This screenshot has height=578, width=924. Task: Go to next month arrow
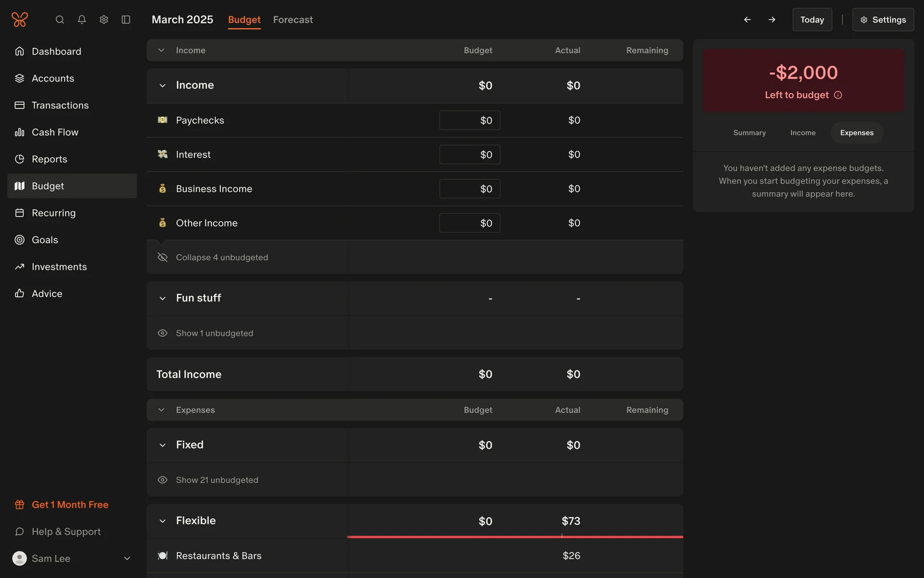[772, 20]
